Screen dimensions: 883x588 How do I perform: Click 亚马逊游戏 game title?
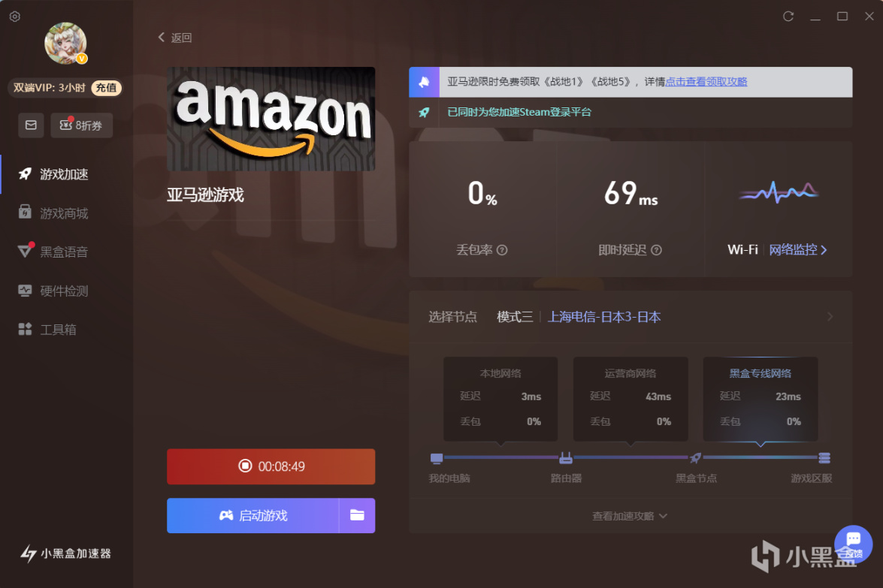(x=206, y=195)
